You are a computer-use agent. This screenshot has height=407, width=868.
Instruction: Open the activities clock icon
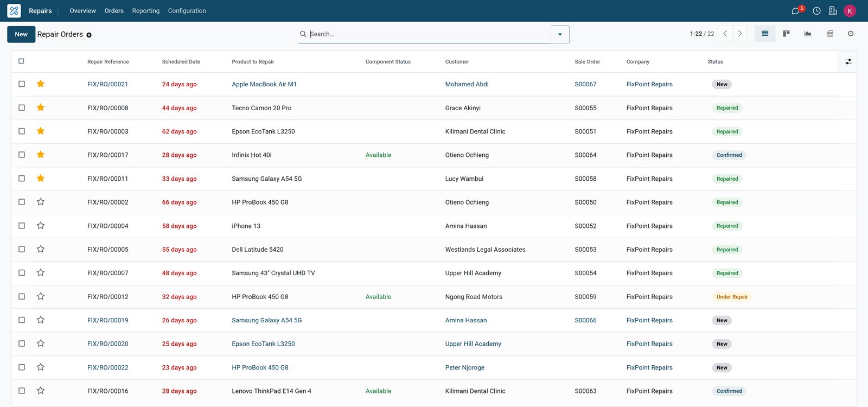point(816,11)
